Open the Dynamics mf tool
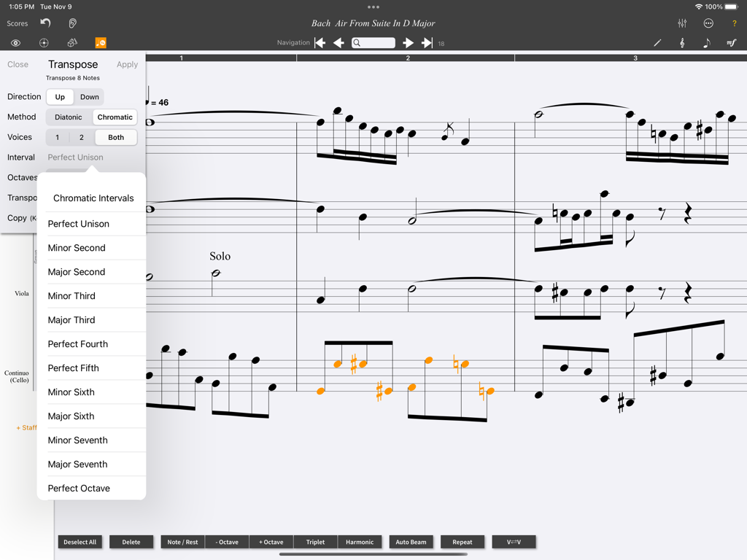The width and height of the screenshot is (747, 560). coord(732,42)
